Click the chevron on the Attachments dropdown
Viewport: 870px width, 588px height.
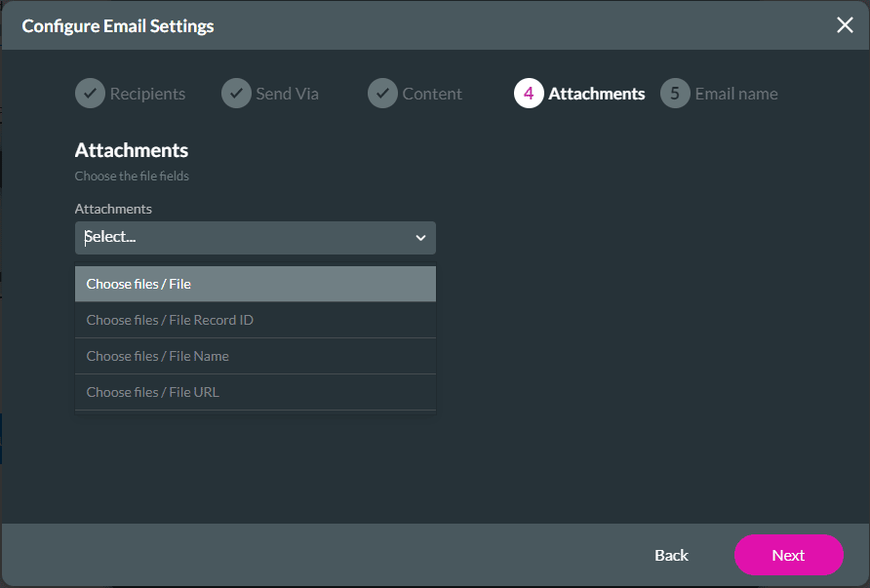(x=420, y=237)
